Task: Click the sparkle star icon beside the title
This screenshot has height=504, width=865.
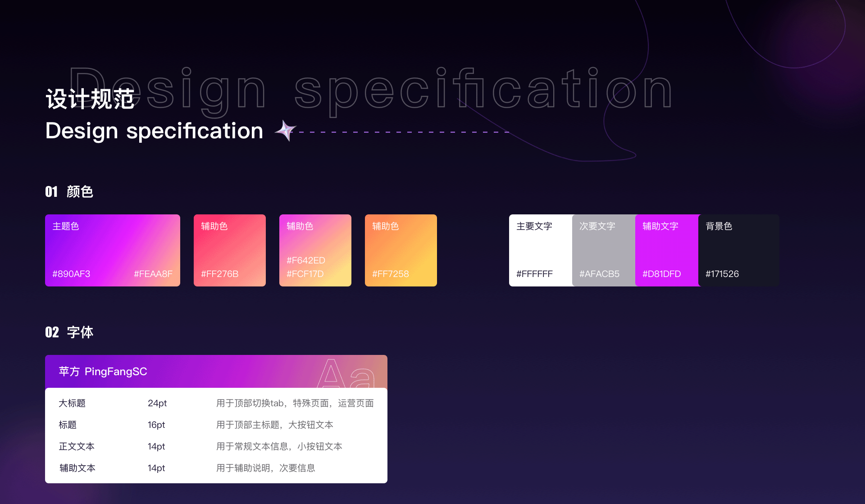Action: point(286,131)
